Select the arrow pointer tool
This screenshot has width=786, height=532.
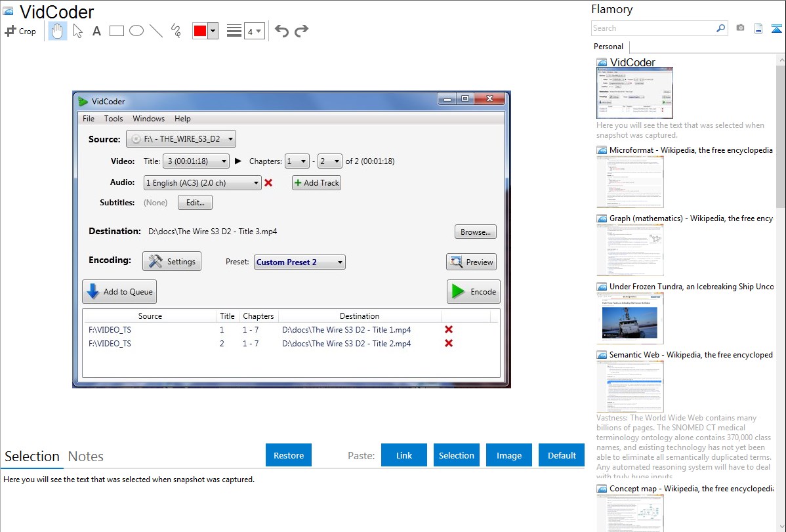pos(77,31)
